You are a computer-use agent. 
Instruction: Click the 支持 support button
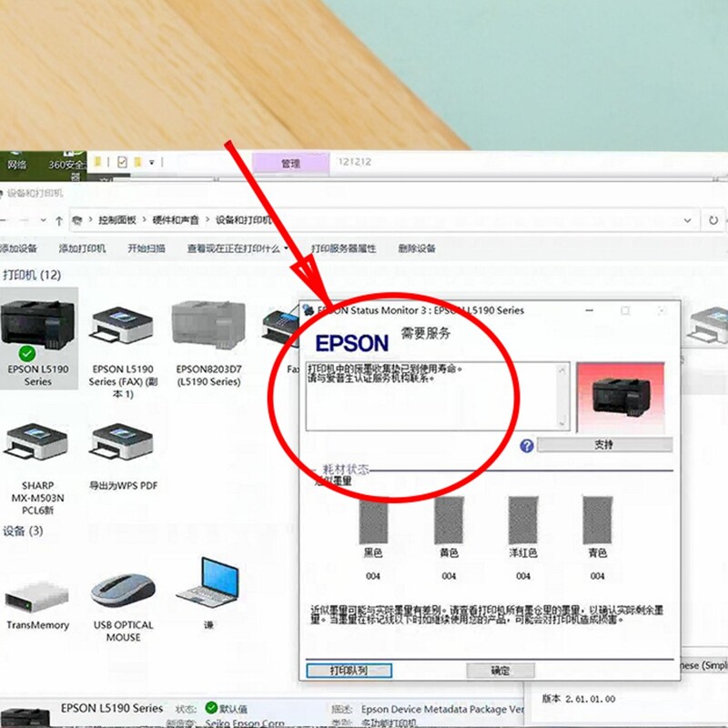coord(604,445)
